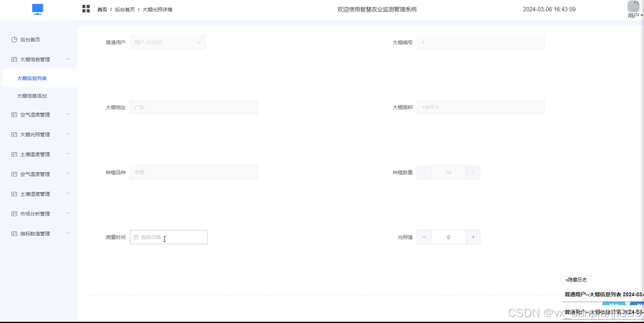Click the log entry 普通用户--大棚信息列表
The width and height of the screenshot is (644, 323).
click(x=604, y=294)
